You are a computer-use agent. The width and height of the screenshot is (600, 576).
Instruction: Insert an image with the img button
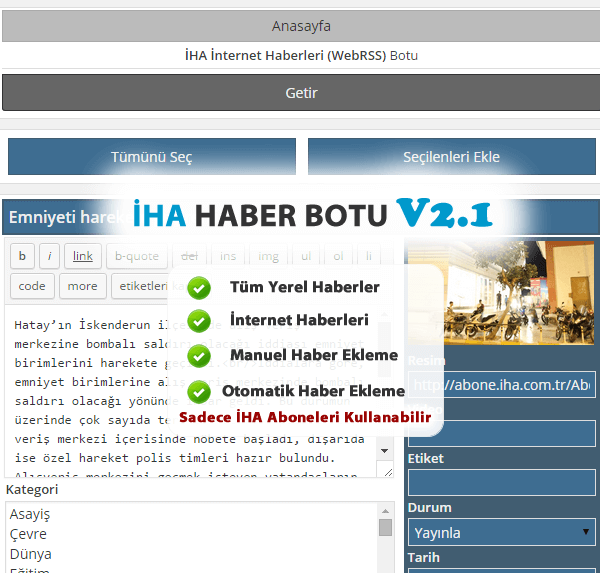coord(268,256)
